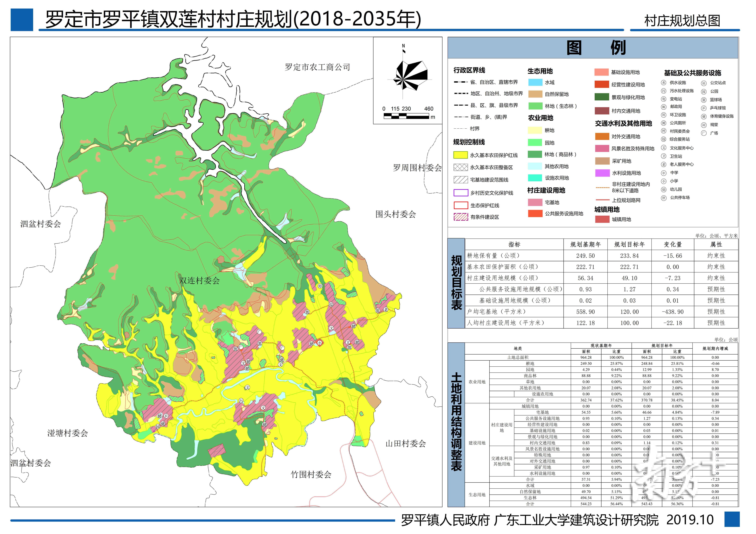Click the 卫生站 legend circle icon
Viewport: 756px width, 534px height.
coord(663,156)
